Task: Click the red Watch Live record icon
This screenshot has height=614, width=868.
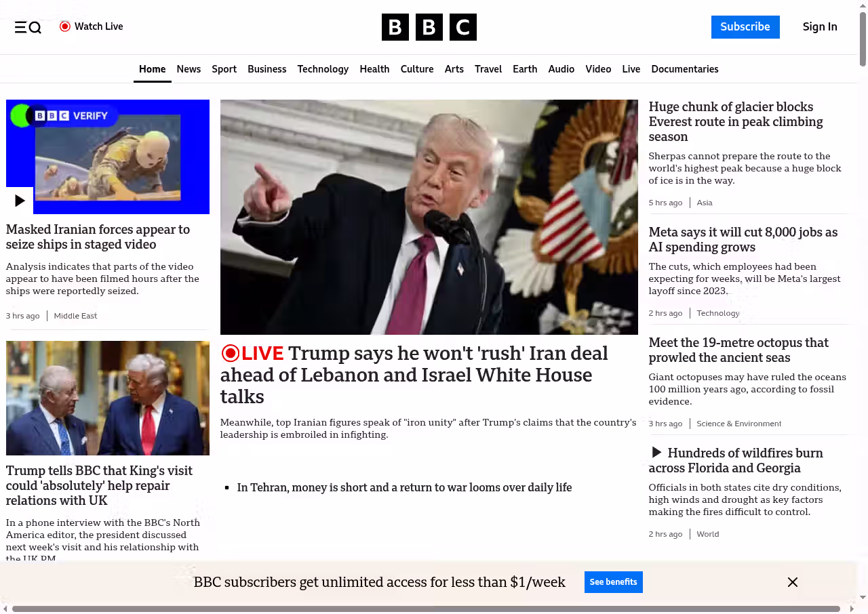Action: (x=65, y=26)
